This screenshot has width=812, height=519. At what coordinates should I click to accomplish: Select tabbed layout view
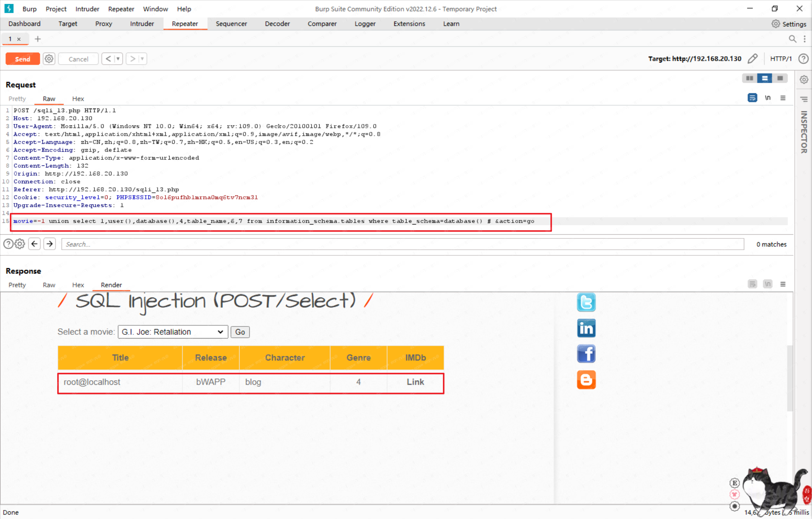tap(780, 78)
